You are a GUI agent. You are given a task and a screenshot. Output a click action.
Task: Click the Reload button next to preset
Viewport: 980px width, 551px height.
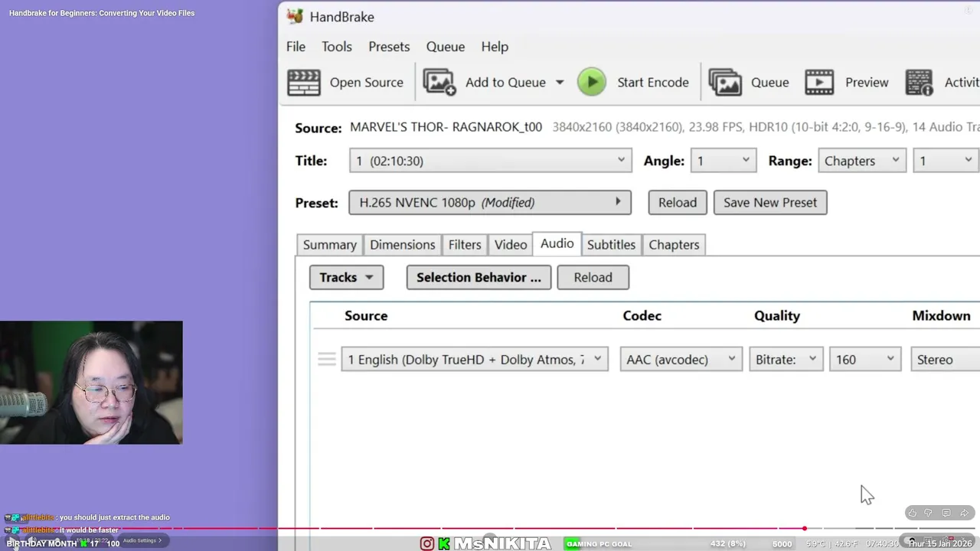pos(678,203)
